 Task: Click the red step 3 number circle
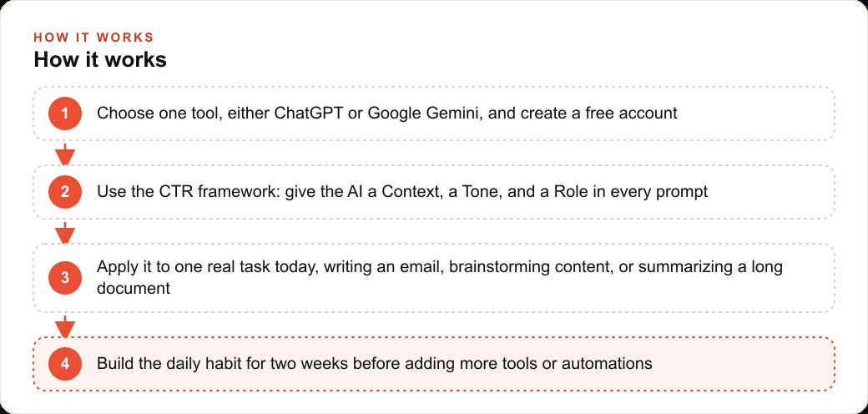pyautogui.click(x=65, y=277)
